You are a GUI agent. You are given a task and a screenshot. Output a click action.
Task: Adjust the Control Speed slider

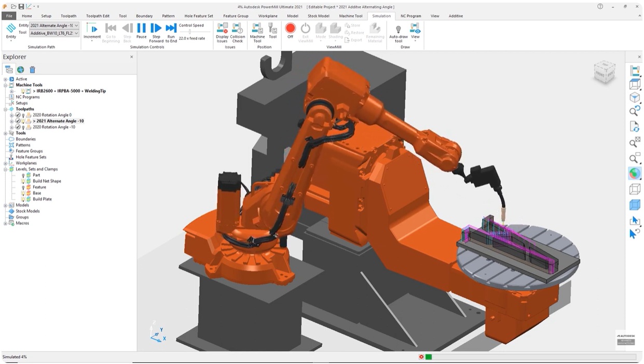click(x=191, y=32)
